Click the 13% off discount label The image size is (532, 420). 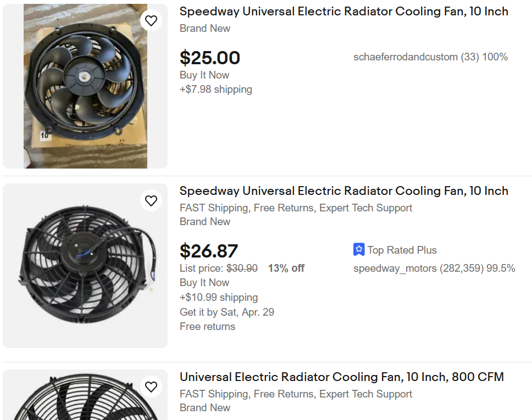click(286, 268)
